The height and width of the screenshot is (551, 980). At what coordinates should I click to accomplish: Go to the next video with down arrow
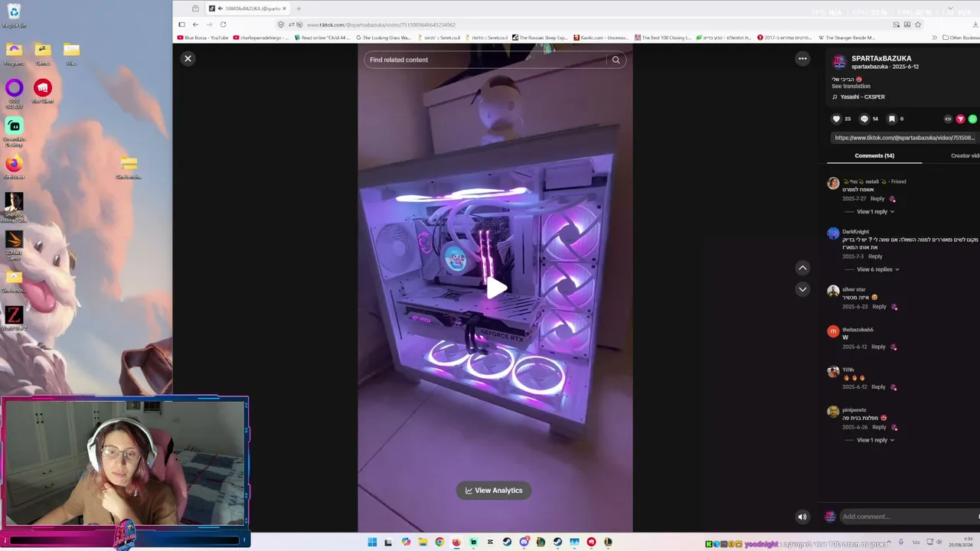(x=802, y=289)
